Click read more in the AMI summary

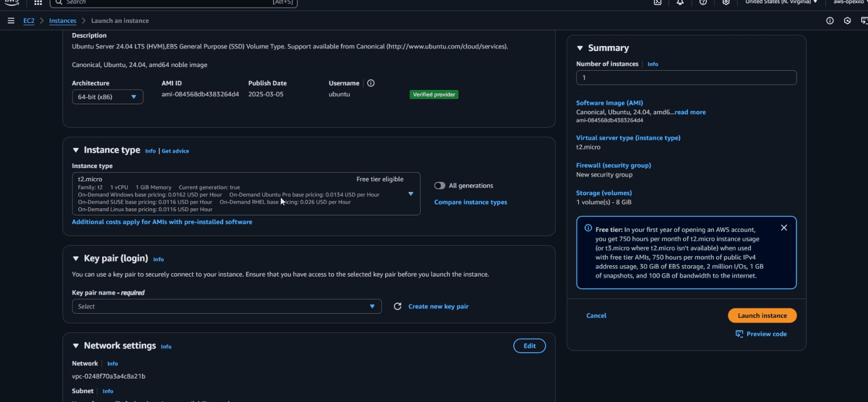click(690, 112)
